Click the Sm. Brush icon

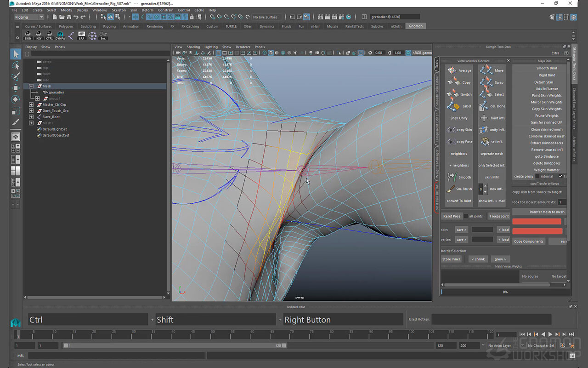(452, 189)
